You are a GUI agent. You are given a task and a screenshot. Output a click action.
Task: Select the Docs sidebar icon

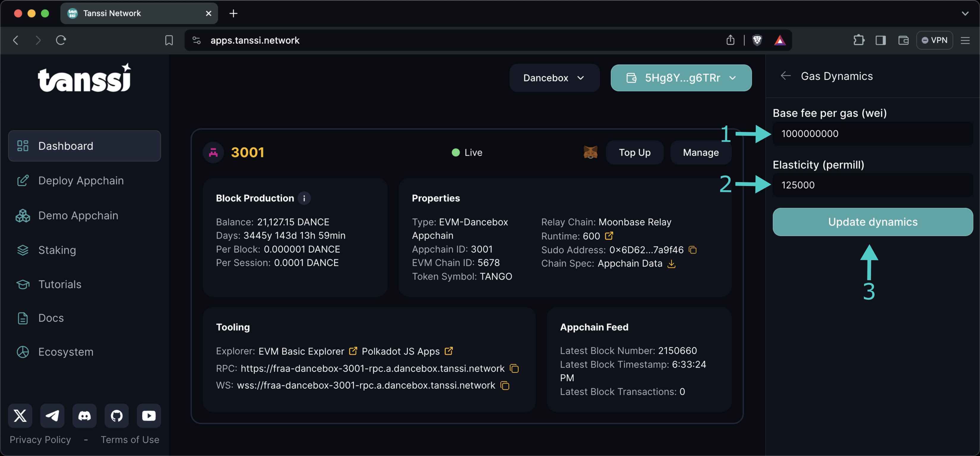[21, 318]
